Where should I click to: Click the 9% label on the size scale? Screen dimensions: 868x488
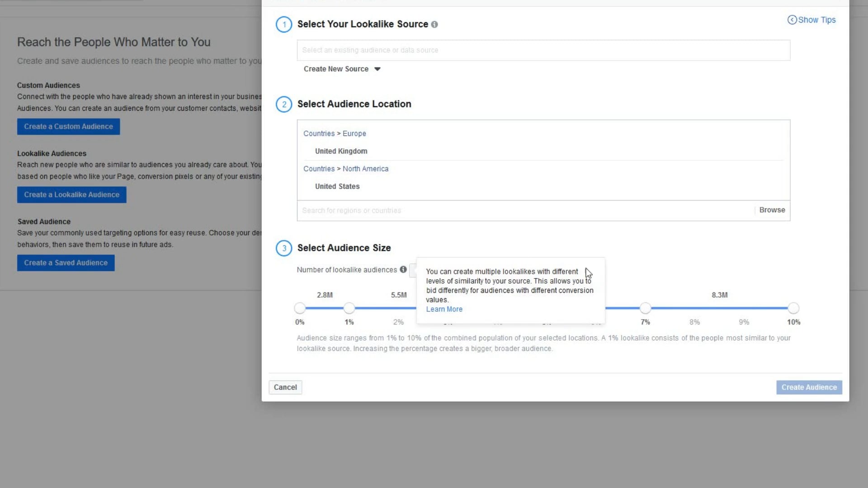[744, 322]
